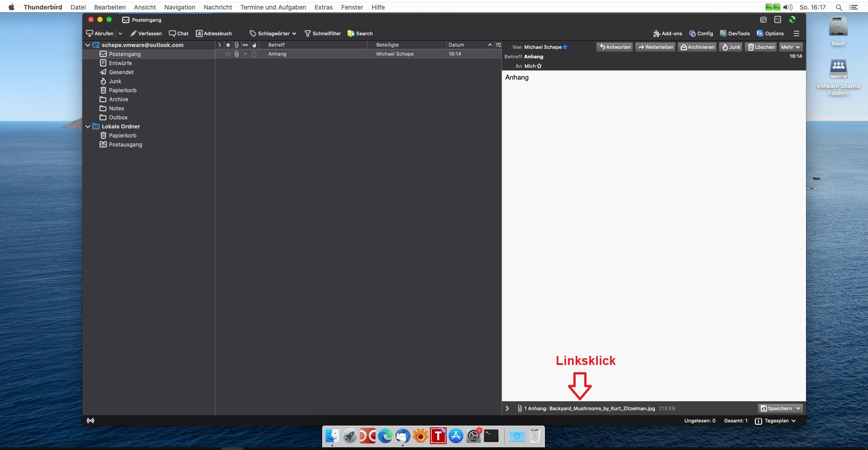868x450 pixels.
Task: Open the Archive folder
Action: [x=148, y=99]
